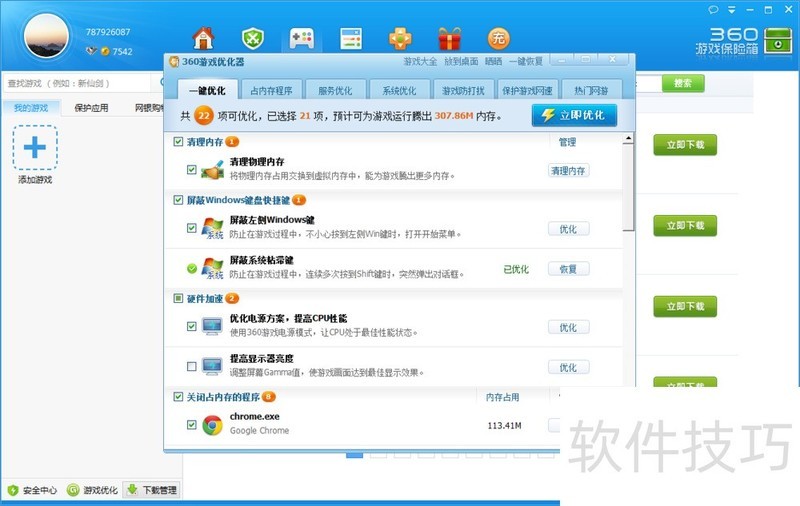Click the 360 游戏保险箱 safe box logo
This screenshot has height=506, width=800.
tap(744, 42)
